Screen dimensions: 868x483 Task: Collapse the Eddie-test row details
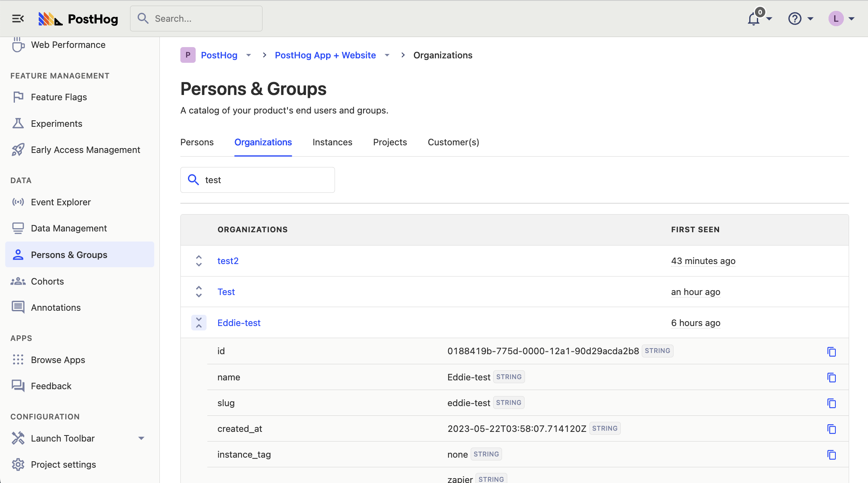(198, 322)
